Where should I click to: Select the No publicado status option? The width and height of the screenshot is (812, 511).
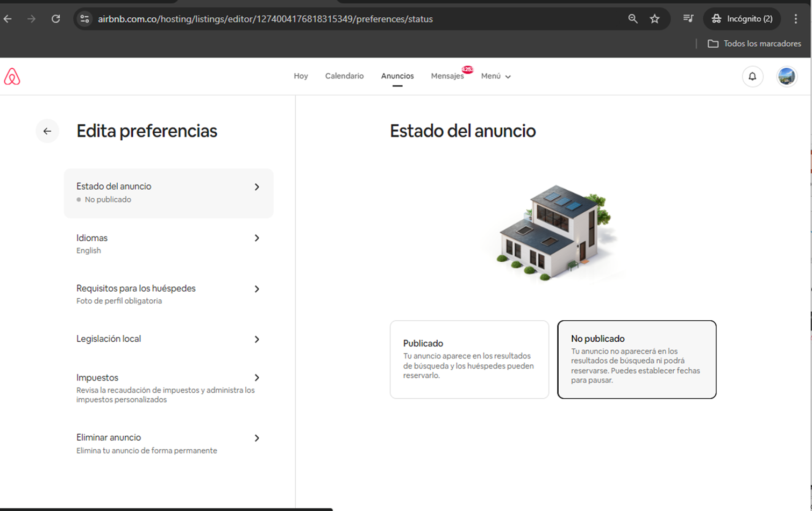coord(637,359)
